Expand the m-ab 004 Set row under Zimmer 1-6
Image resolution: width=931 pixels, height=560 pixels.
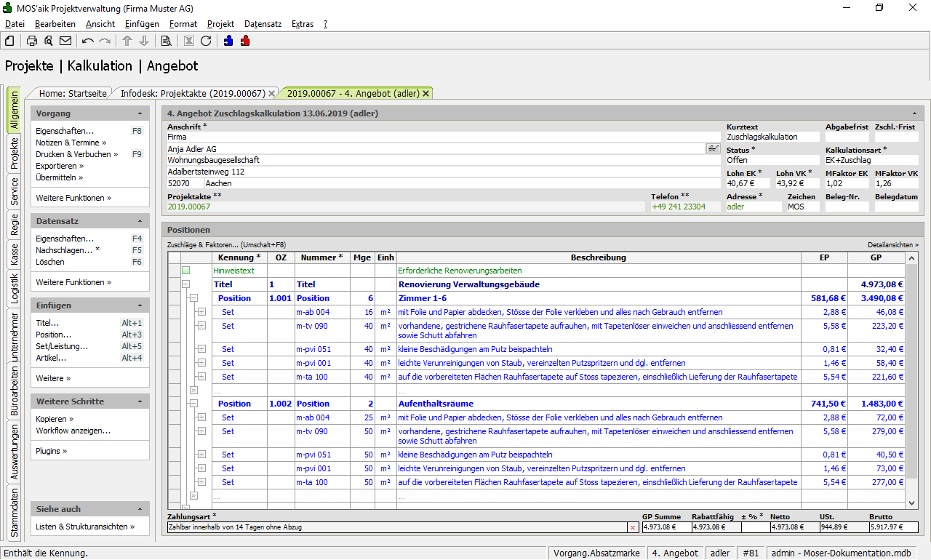click(x=201, y=312)
